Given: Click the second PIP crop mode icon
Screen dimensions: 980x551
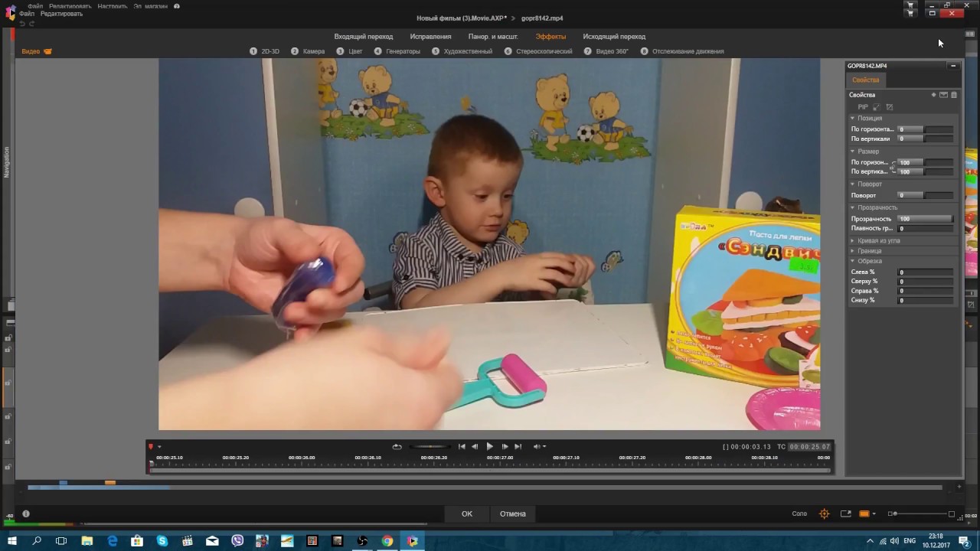Looking at the screenshot, I should point(890,107).
